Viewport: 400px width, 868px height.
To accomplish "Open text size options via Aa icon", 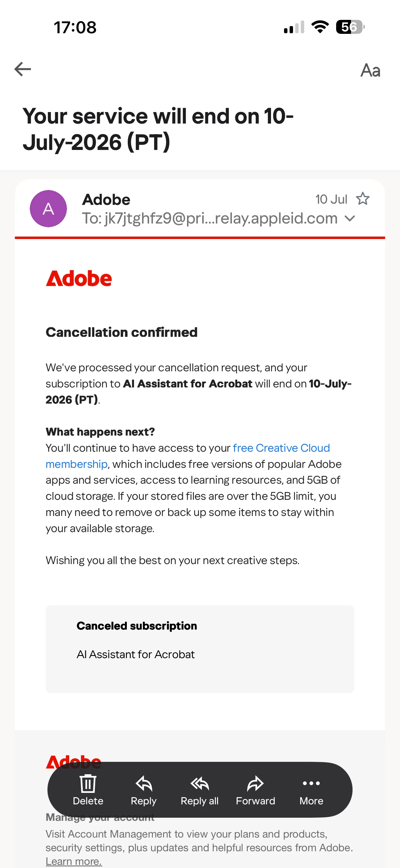I will [x=370, y=70].
